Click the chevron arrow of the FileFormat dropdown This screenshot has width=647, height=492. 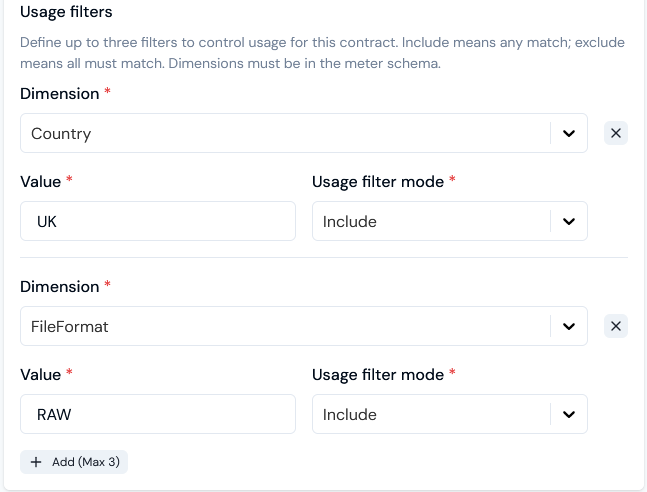[x=569, y=326]
